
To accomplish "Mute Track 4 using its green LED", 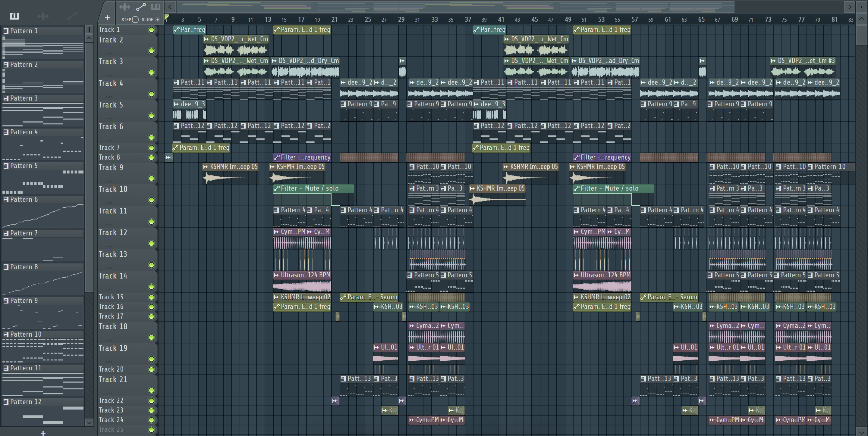I will 152,94.
